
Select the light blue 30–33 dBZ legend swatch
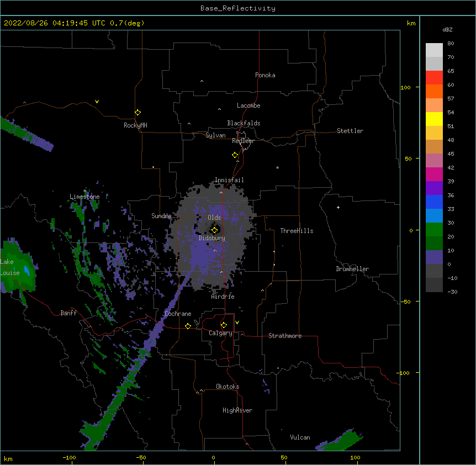pos(434,216)
